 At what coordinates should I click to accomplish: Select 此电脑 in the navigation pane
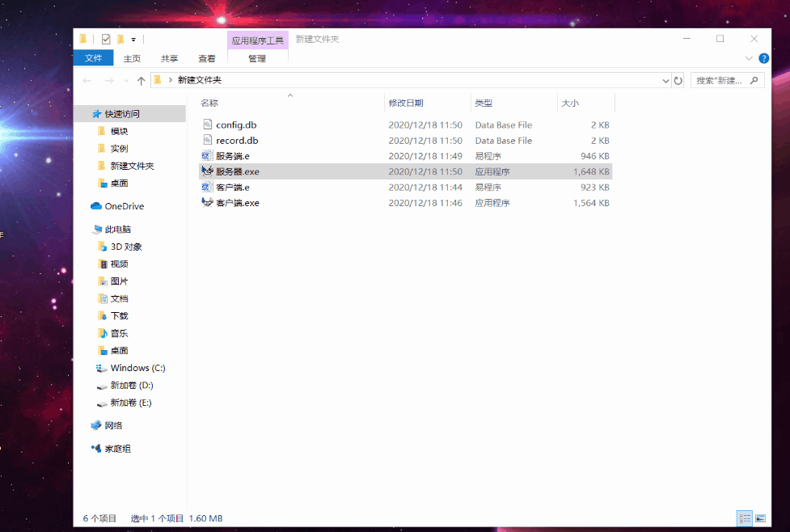[x=117, y=230]
